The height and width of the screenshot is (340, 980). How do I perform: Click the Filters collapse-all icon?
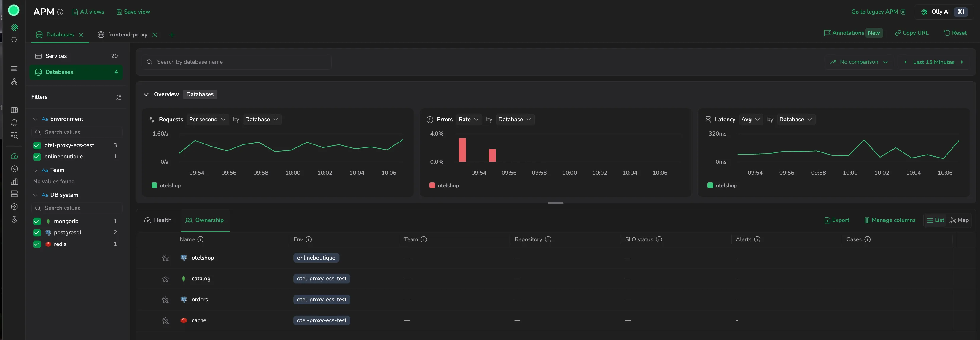119,97
